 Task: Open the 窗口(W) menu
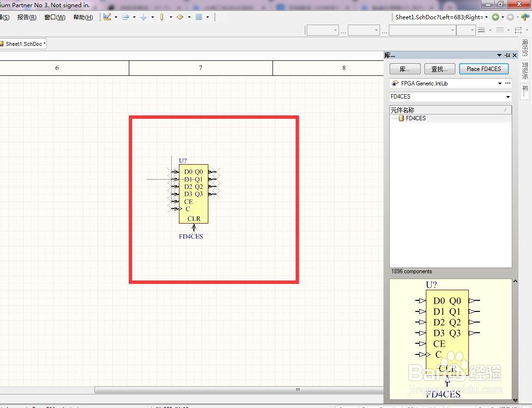pyautogui.click(x=55, y=17)
